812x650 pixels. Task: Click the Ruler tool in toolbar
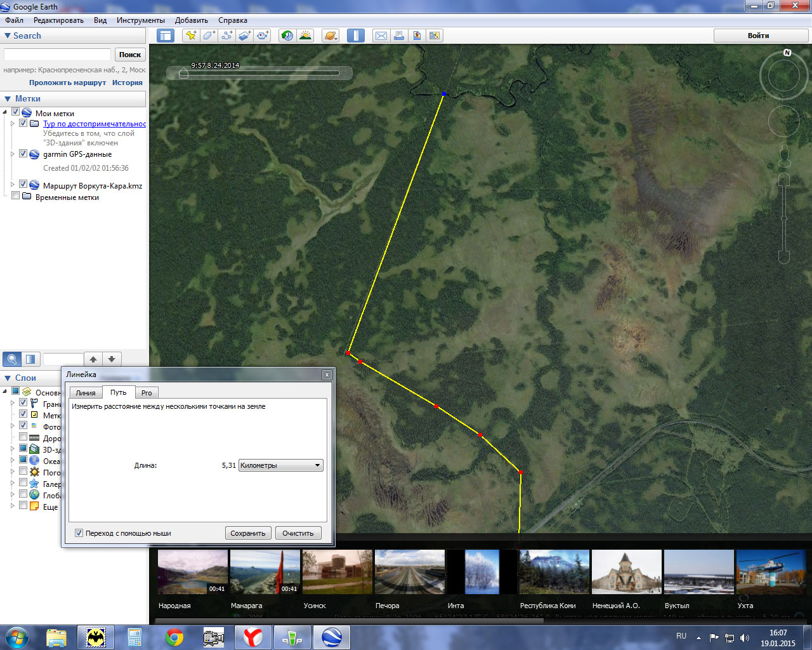tap(356, 36)
